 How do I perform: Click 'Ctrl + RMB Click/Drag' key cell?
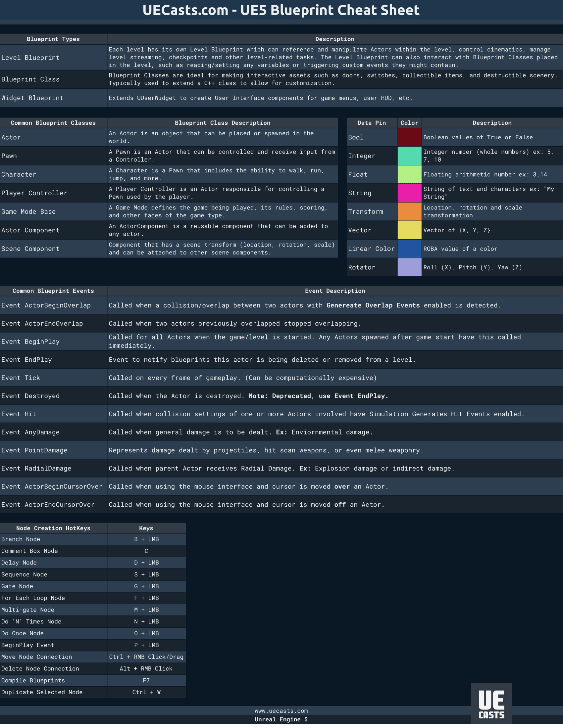coord(146,657)
